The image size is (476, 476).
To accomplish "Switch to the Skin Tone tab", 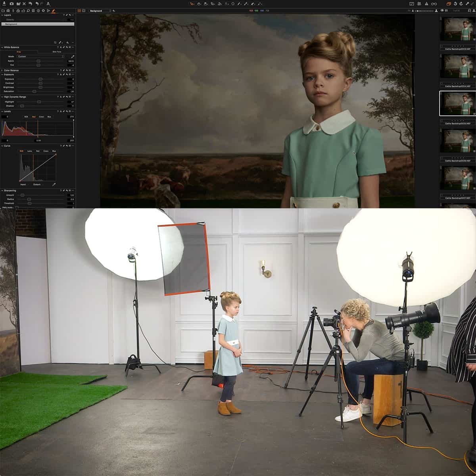I will pyautogui.click(x=57, y=52).
